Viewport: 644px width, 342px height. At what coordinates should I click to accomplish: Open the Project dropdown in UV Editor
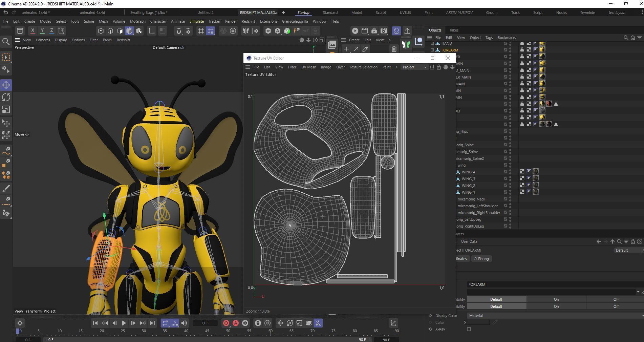tap(414, 67)
